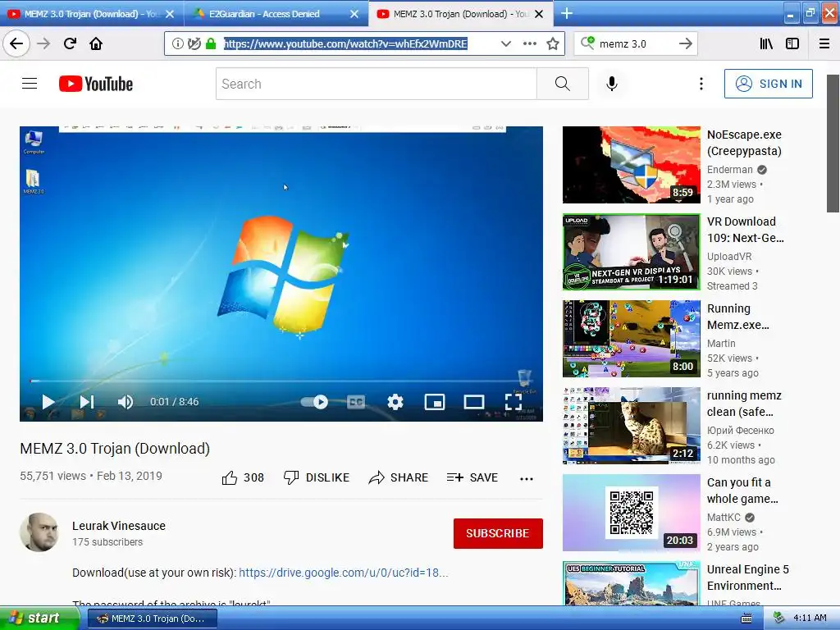Like the video with thumbs up

(243, 477)
